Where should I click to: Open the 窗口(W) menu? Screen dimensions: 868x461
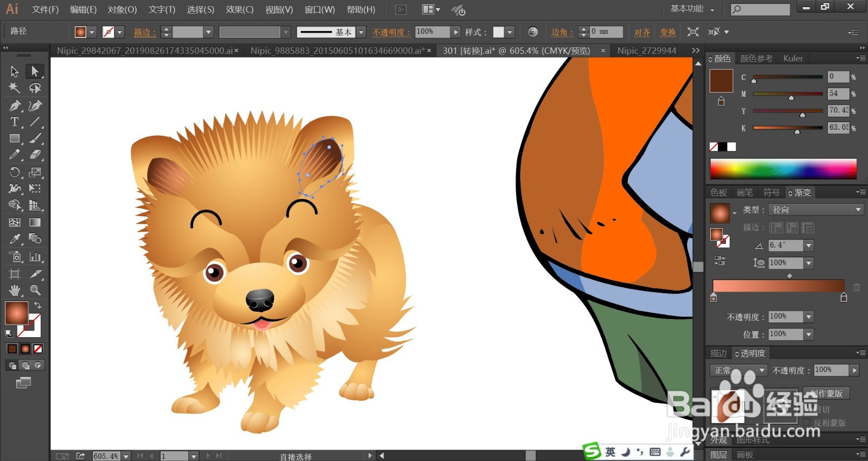tap(320, 9)
